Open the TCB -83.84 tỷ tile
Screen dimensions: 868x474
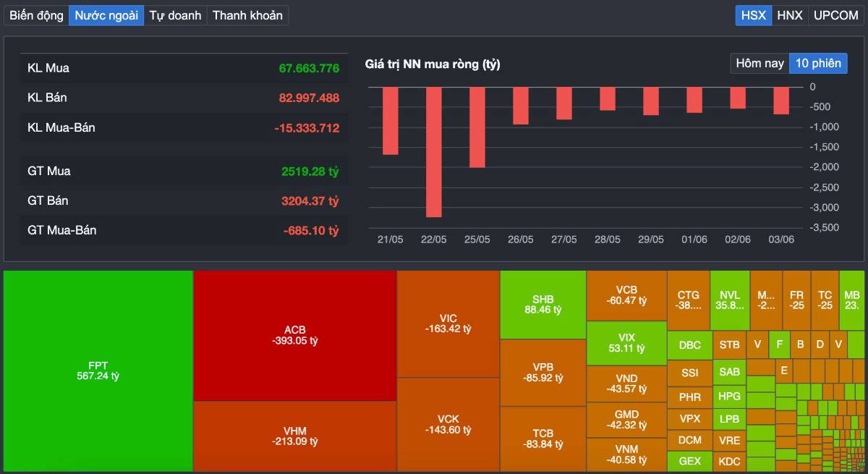(543, 439)
